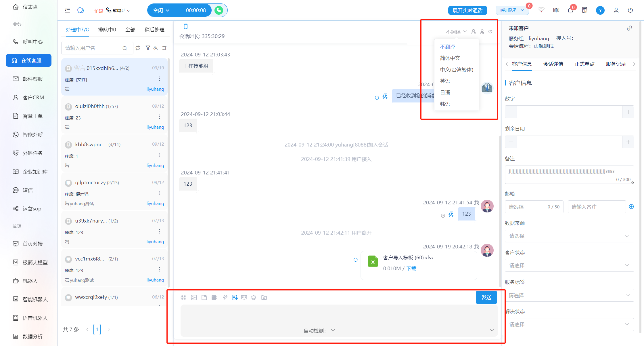Image resolution: width=644 pixels, height=346 pixels.
Task: Click the 展开实时通话 button
Action: (x=467, y=10)
